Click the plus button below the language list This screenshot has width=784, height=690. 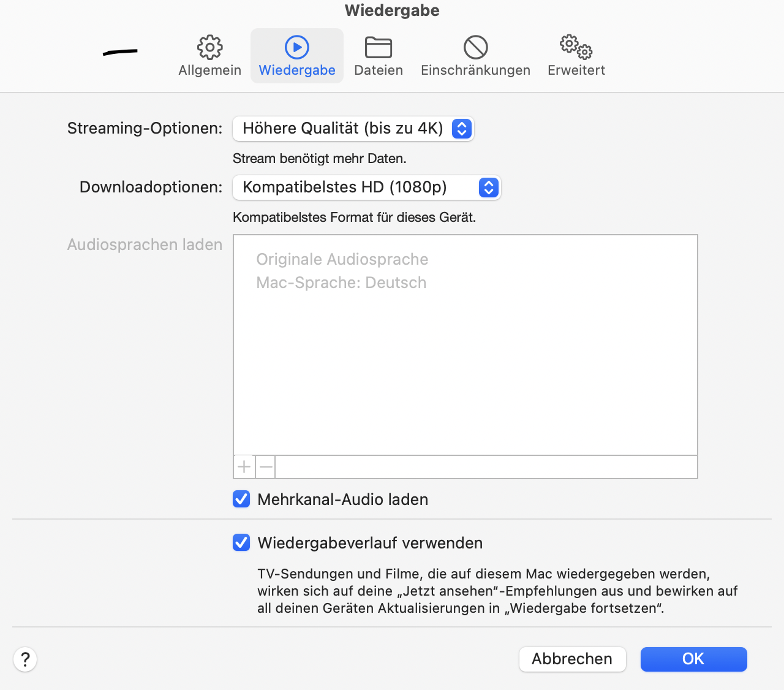244,467
